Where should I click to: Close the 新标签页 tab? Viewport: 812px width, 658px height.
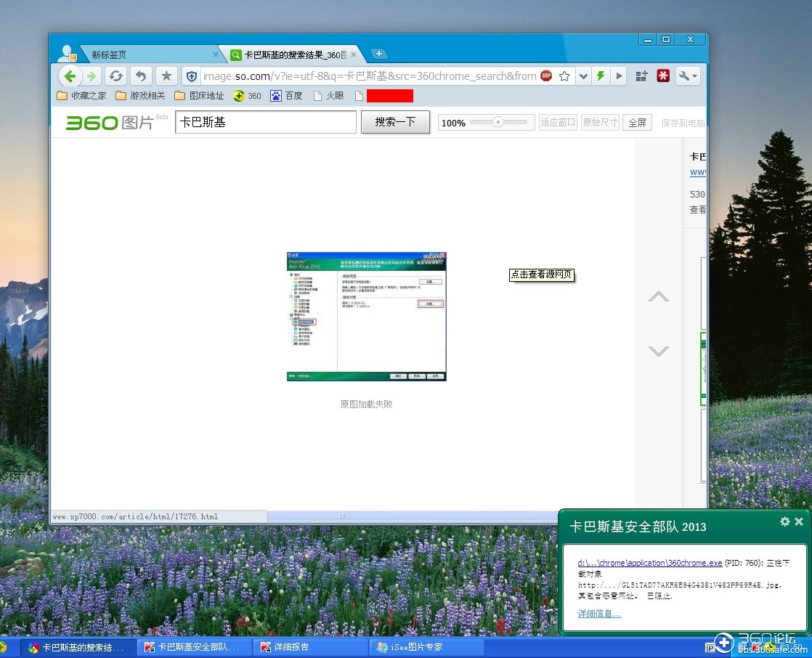(x=216, y=54)
